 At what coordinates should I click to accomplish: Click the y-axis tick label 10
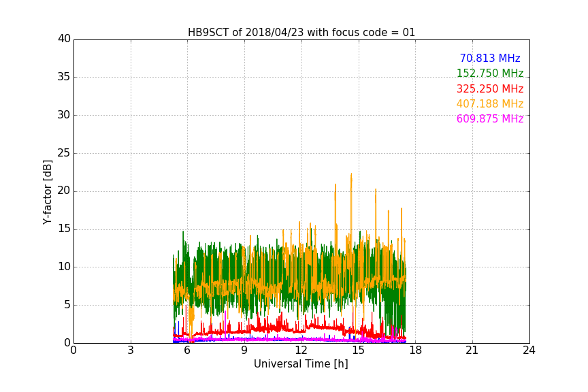click(64, 267)
